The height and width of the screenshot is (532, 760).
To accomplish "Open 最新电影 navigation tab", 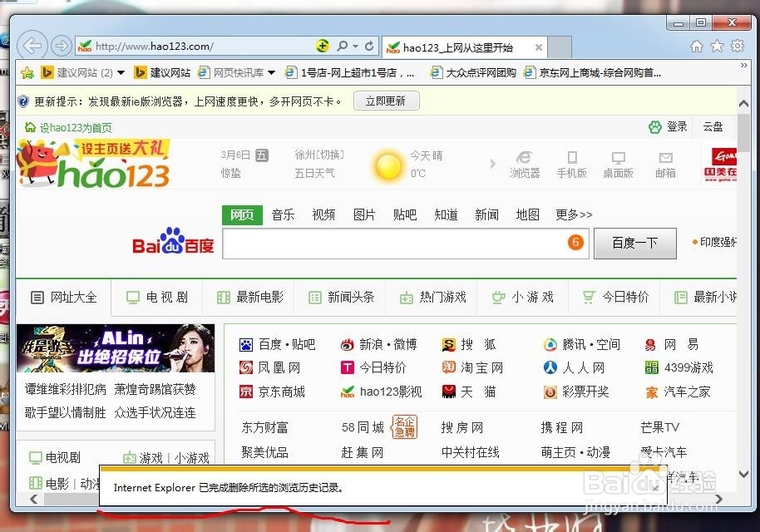I will tap(249, 298).
